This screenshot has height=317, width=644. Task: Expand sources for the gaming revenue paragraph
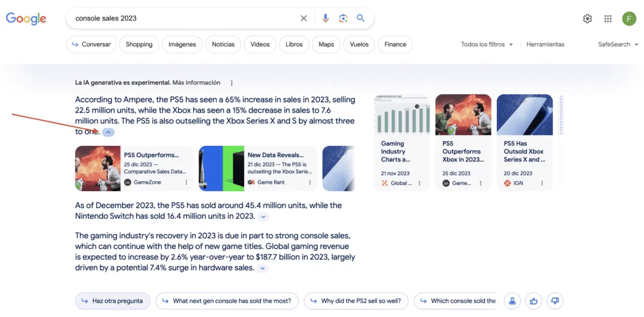[x=263, y=269]
